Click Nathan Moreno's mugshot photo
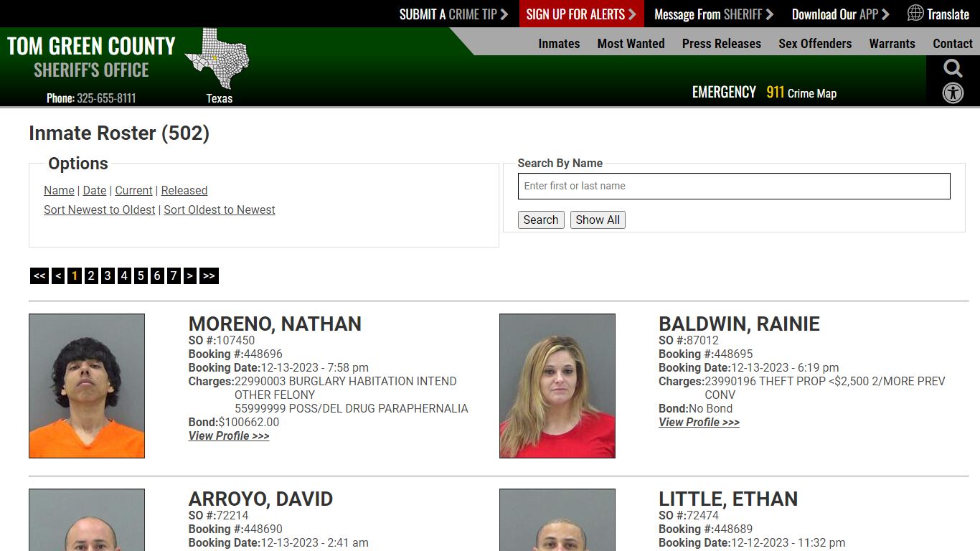This screenshot has width=980, height=551. point(87,386)
